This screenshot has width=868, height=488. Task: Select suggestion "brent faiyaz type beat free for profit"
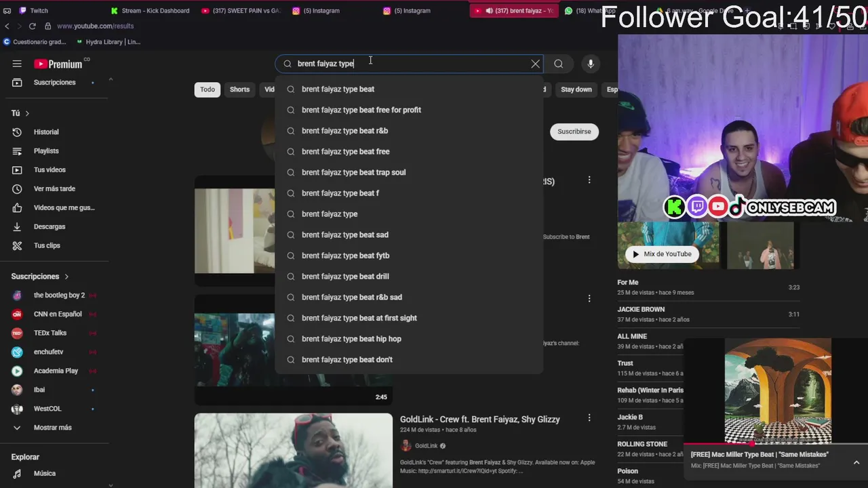409,110
